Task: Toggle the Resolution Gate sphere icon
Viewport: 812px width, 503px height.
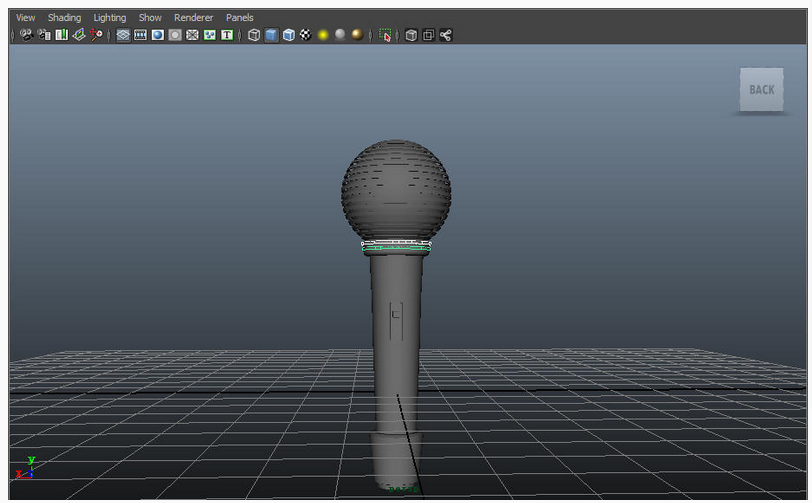Action: (158, 35)
